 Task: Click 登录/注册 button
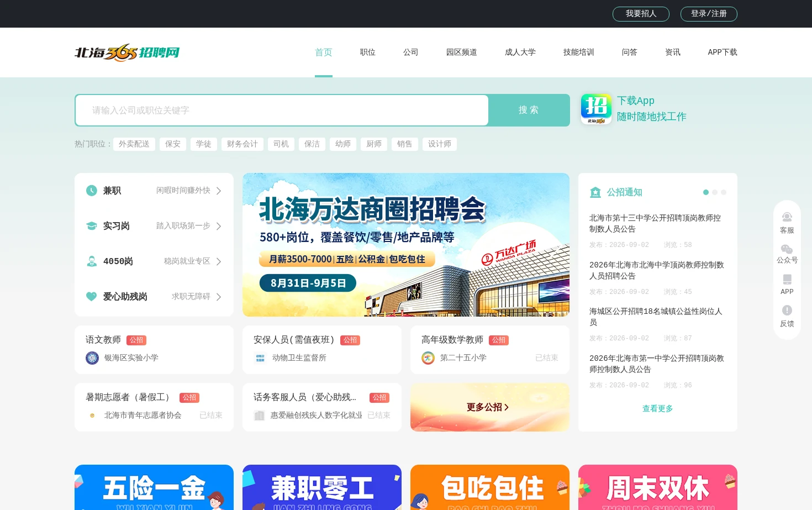pyautogui.click(x=709, y=14)
